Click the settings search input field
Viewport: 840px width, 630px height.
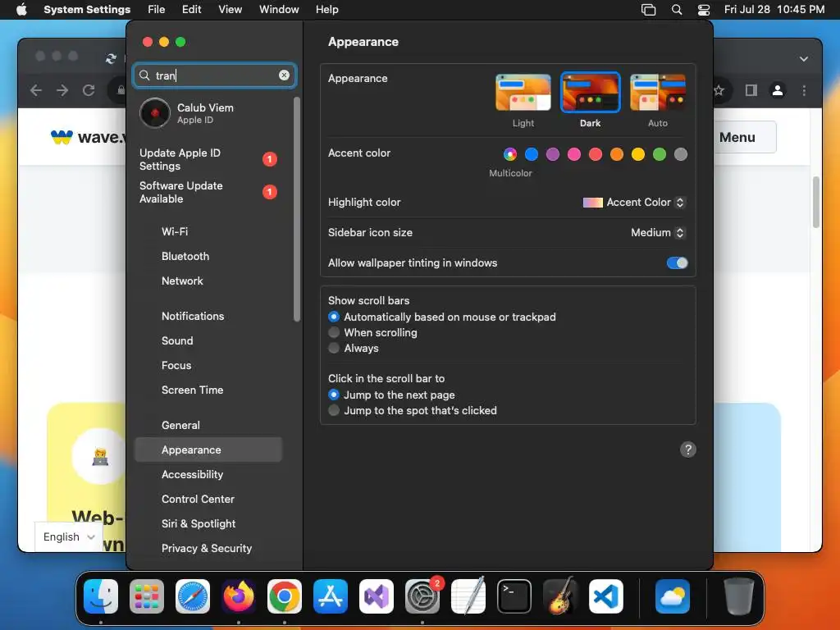pyautogui.click(x=214, y=75)
